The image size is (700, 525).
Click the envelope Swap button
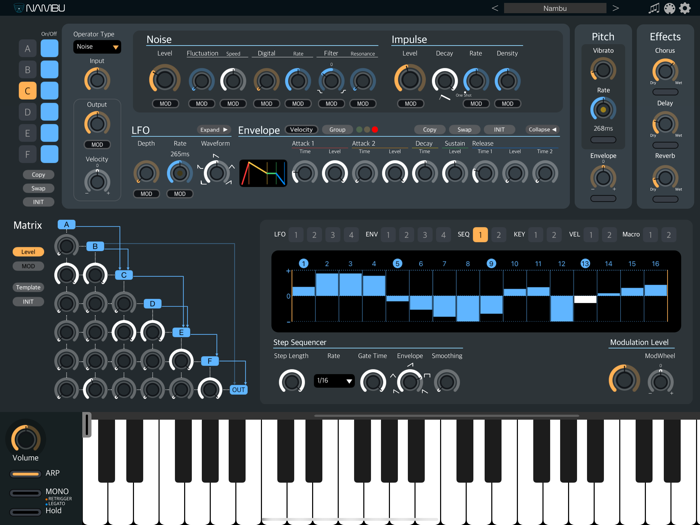click(x=464, y=129)
